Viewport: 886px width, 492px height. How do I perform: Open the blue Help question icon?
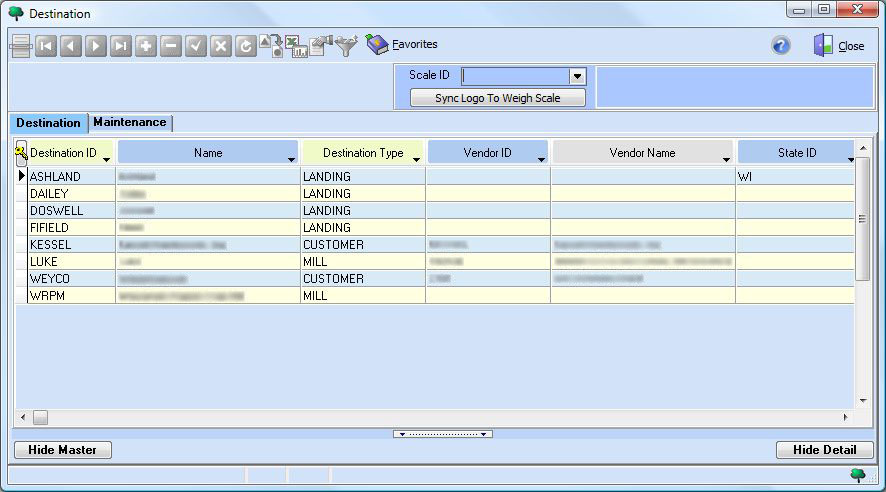point(781,46)
